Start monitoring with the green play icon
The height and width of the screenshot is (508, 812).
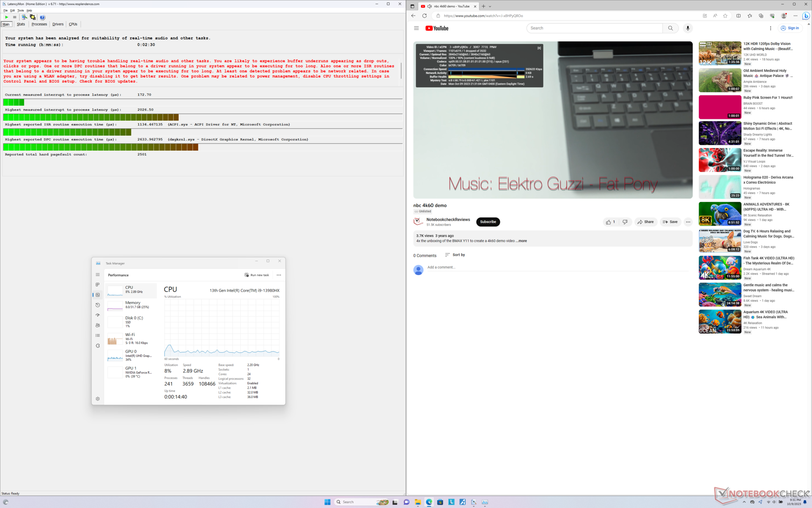click(x=6, y=17)
